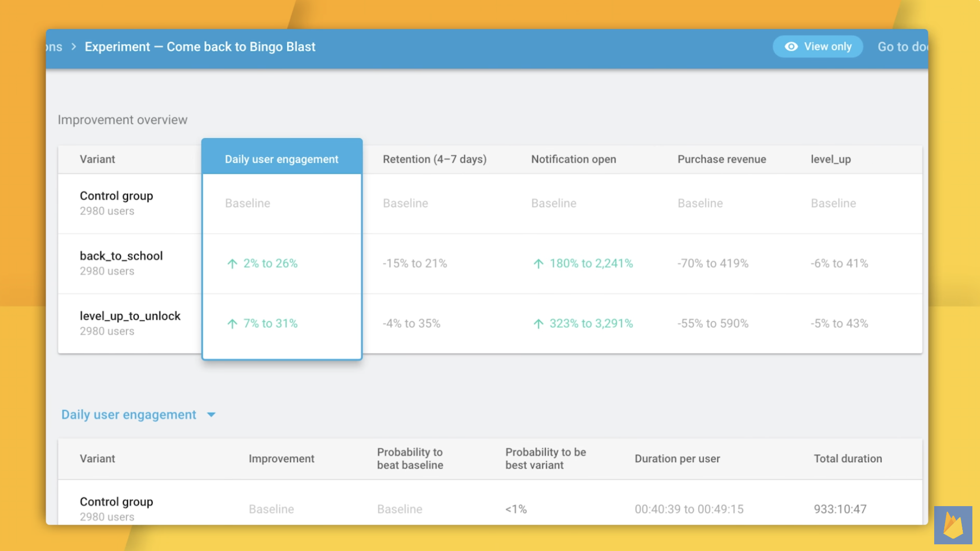Click the -5% to 43% level_up value
The width and height of the screenshot is (980, 551).
click(x=839, y=324)
